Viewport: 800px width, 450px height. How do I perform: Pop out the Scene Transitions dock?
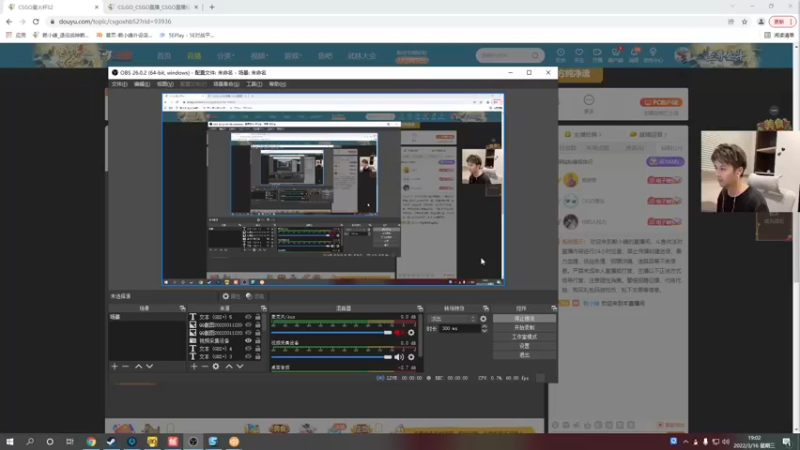click(486, 308)
